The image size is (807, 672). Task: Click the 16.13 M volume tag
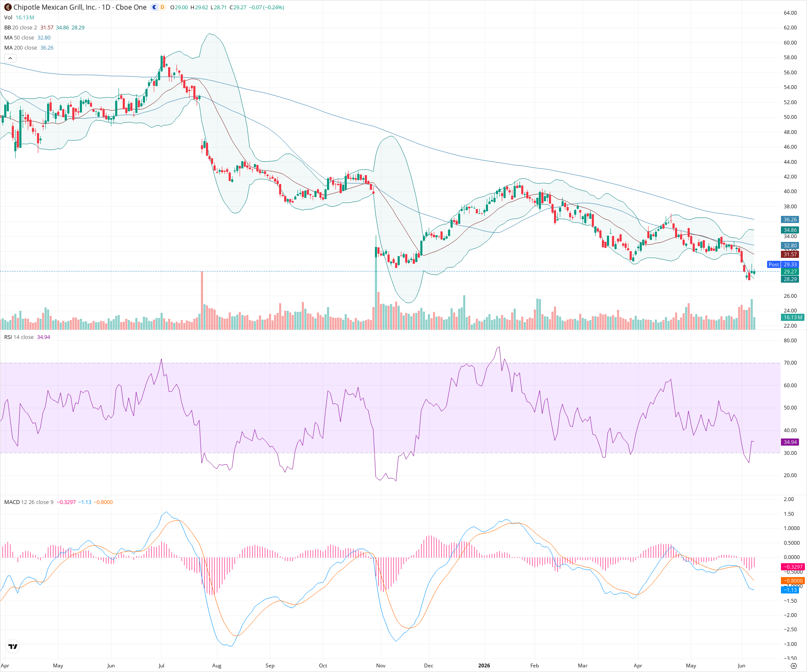click(x=792, y=318)
